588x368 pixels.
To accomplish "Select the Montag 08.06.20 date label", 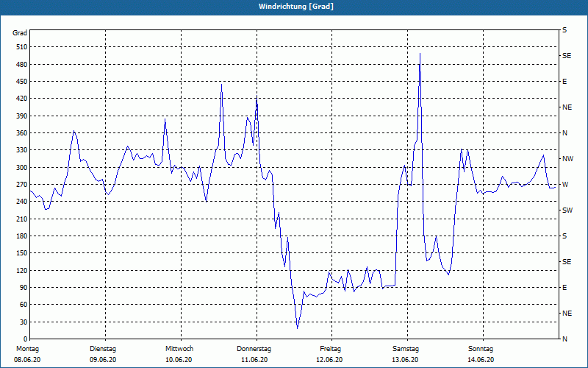I will pos(27,354).
